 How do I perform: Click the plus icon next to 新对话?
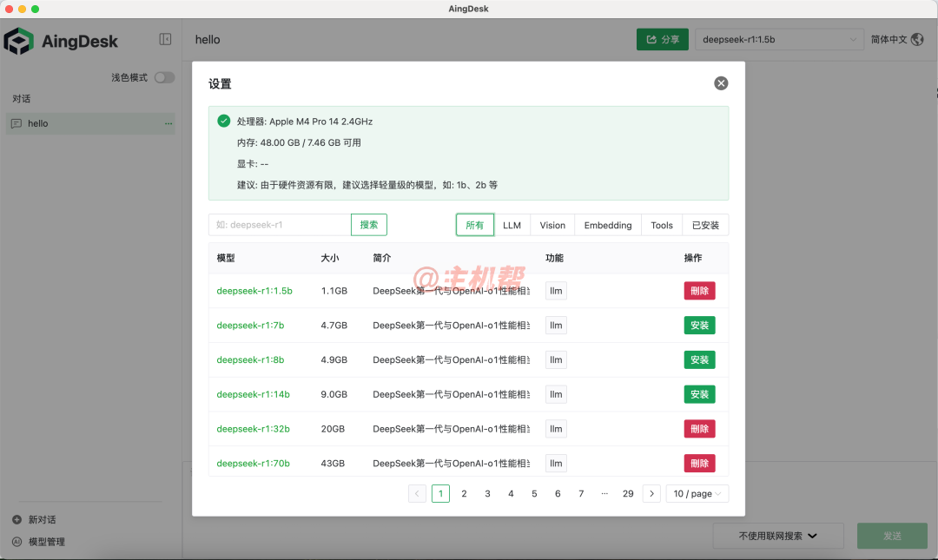pyautogui.click(x=17, y=519)
